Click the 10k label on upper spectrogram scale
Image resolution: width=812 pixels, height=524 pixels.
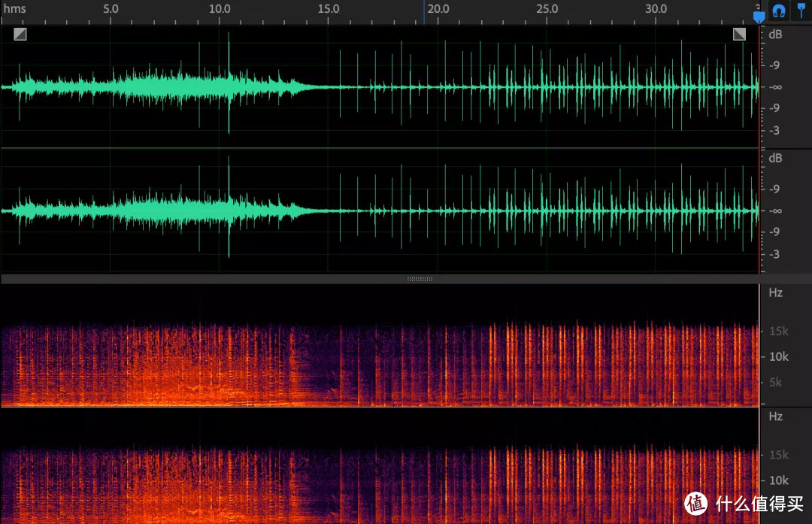[x=779, y=357]
